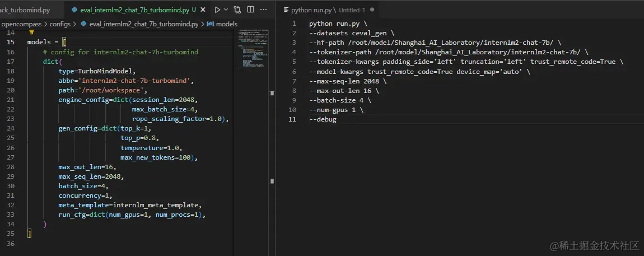
Task: Click the --hf-path line in right editor
Action: point(435,43)
